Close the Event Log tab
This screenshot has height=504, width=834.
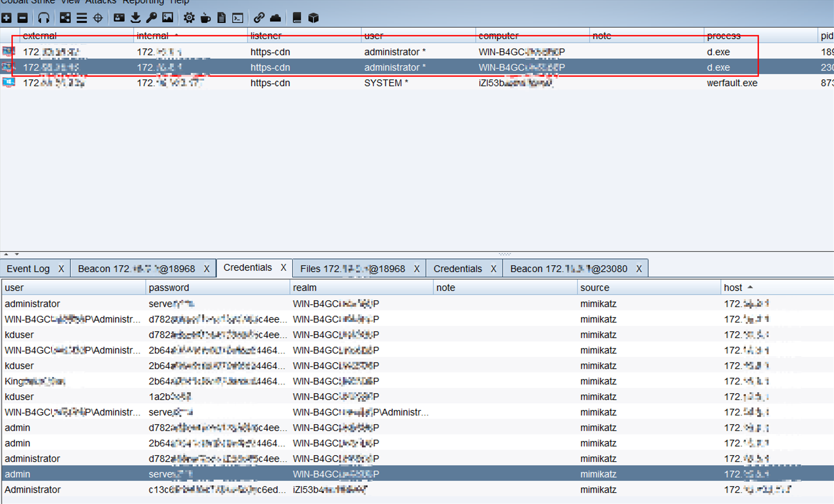[61, 269]
